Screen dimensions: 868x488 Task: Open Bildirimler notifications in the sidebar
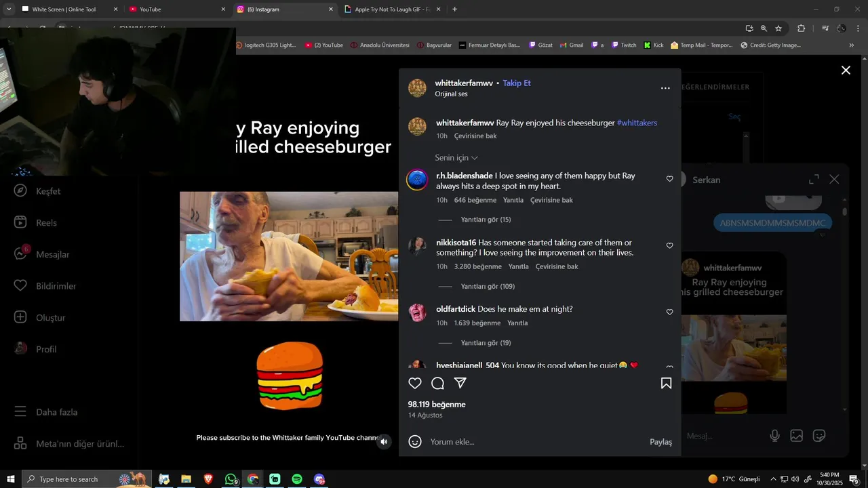(x=45, y=286)
